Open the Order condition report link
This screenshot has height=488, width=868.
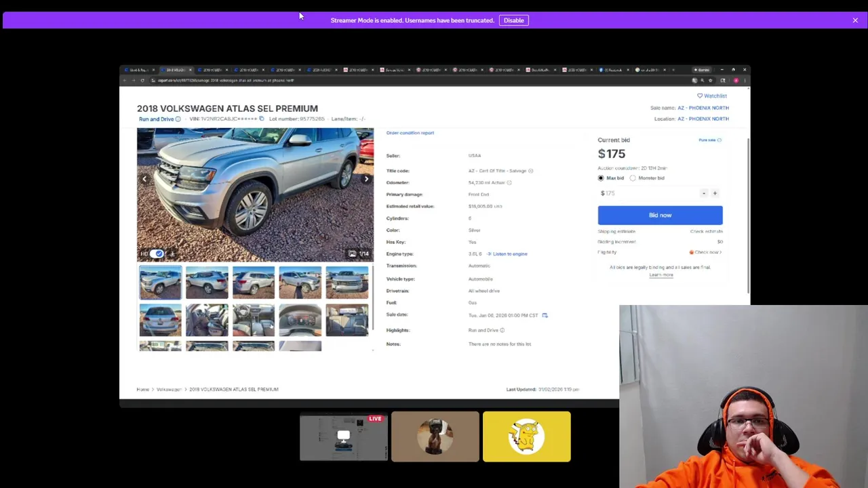(410, 133)
